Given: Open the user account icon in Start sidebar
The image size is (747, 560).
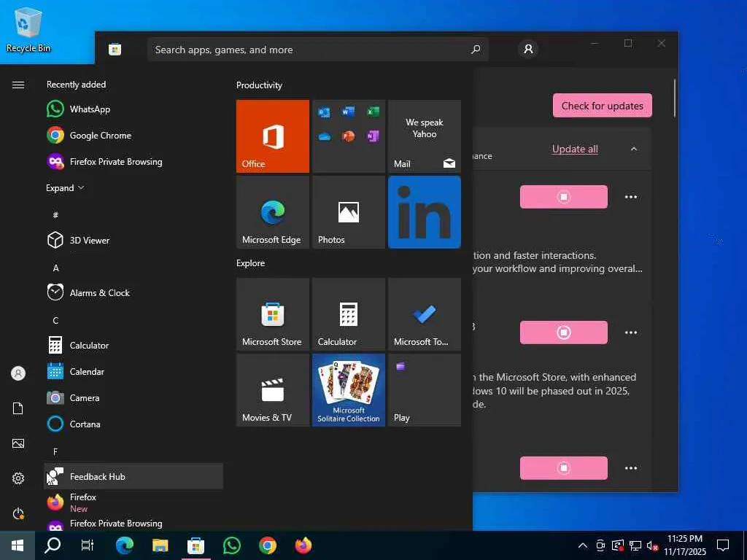Looking at the screenshot, I should [x=18, y=373].
